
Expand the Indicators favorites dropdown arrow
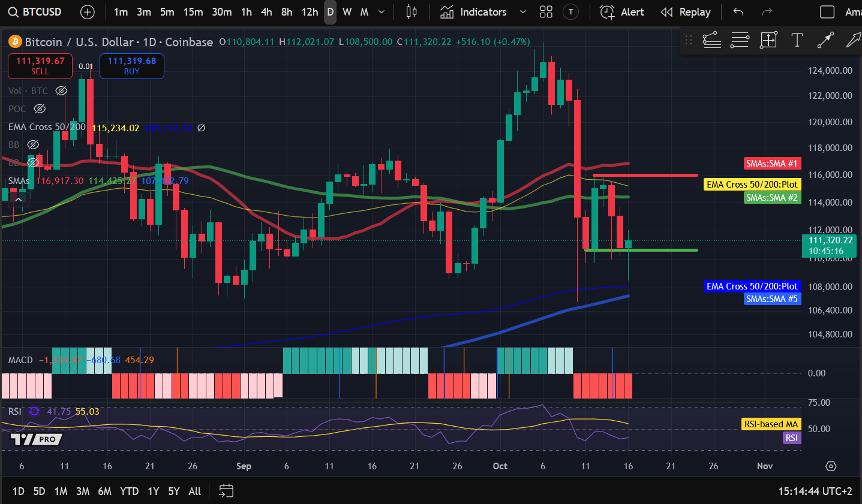pyautogui.click(x=522, y=12)
